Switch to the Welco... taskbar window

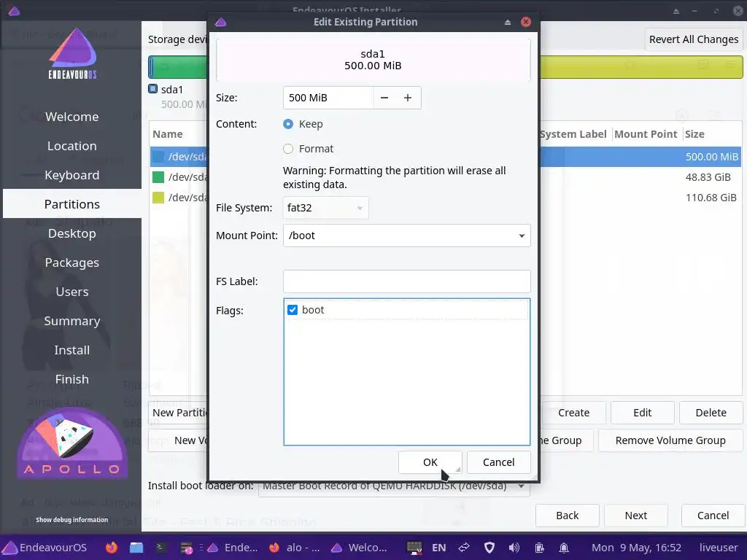359,548
